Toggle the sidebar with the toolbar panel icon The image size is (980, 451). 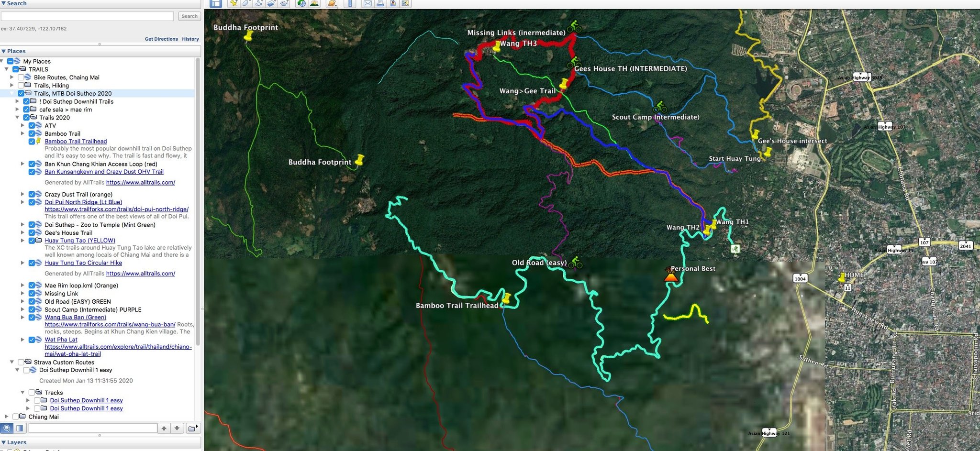(x=216, y=3)
